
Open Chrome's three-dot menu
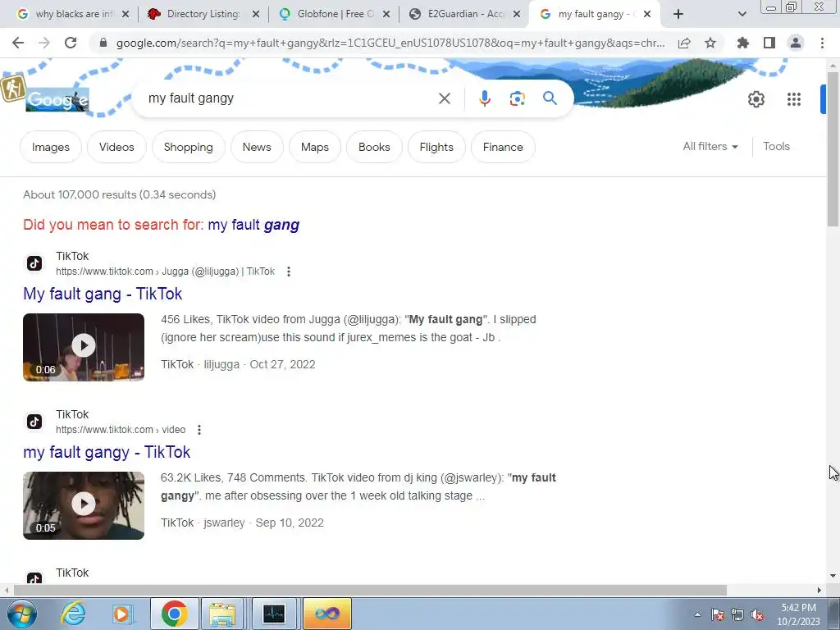coord(822,43)
